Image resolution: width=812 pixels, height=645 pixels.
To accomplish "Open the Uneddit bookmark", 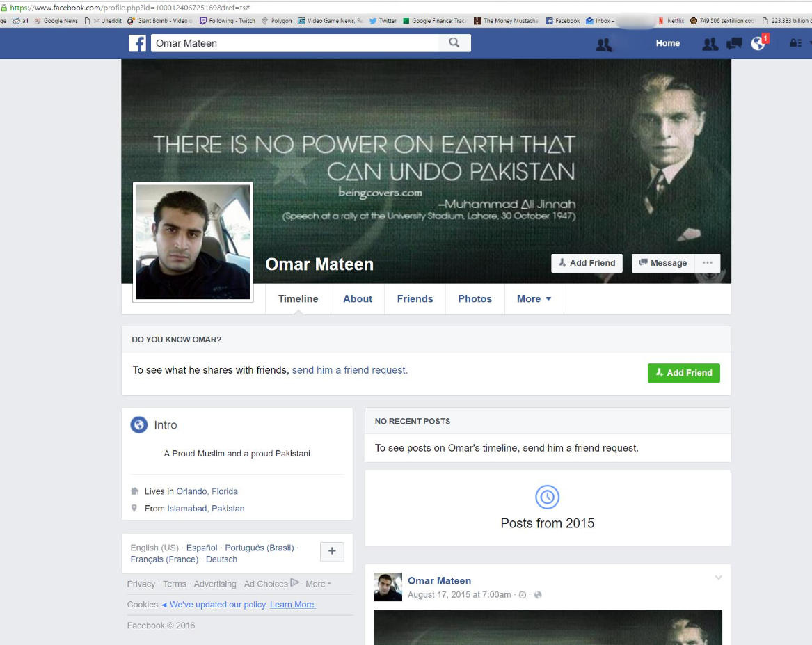I will click(107, 21).
